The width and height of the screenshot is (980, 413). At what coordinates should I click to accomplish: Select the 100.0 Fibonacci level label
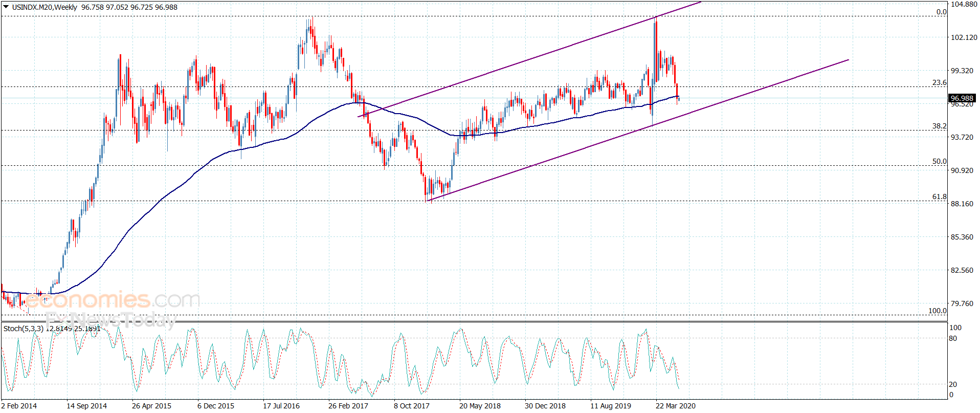click(938, 311)
